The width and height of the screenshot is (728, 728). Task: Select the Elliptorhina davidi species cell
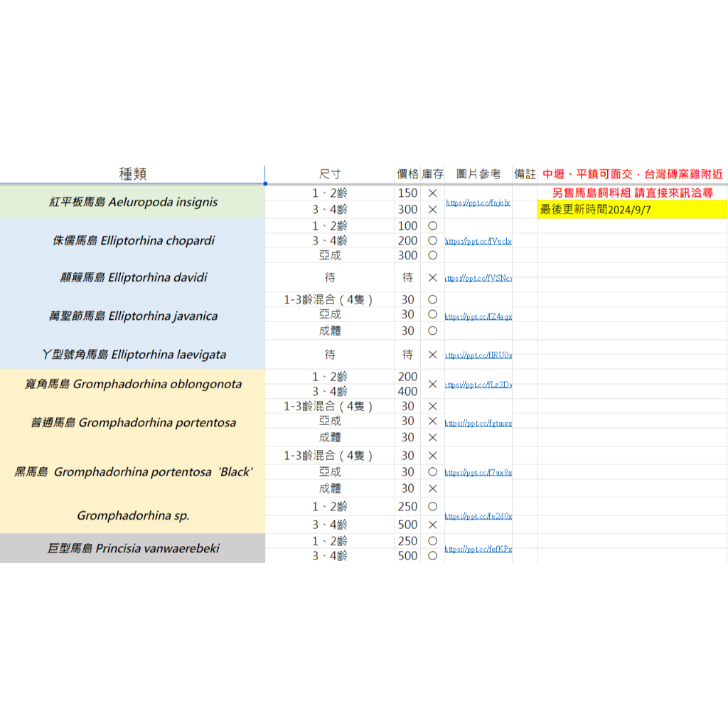click(x=133, y=278)
